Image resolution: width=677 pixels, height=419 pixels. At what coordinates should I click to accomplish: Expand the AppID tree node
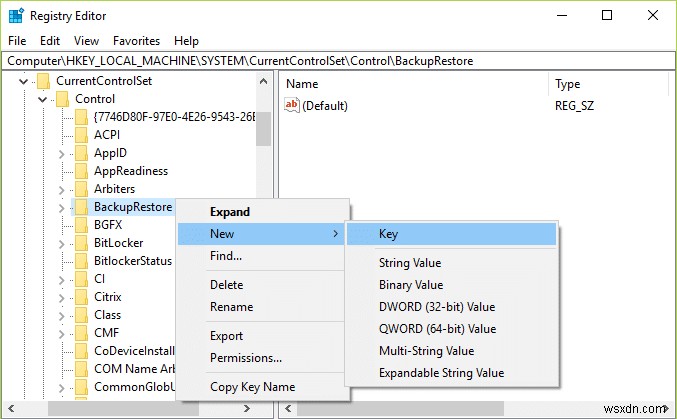coord(62,153)
